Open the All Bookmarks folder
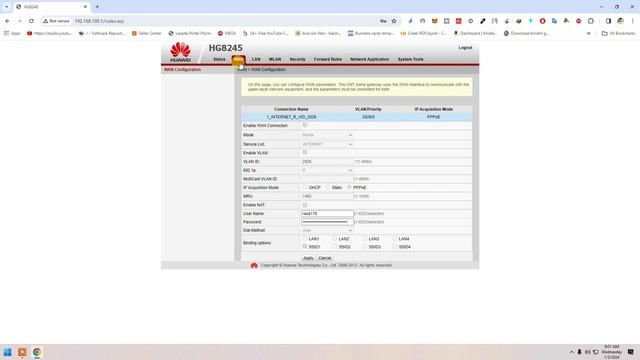Viewport: 640px width, 360px height. point(618,33)
